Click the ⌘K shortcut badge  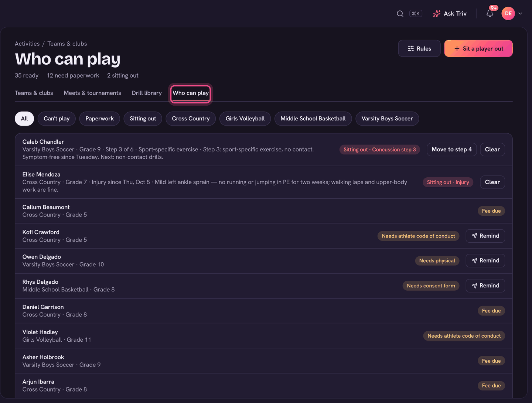click(416, 14)
